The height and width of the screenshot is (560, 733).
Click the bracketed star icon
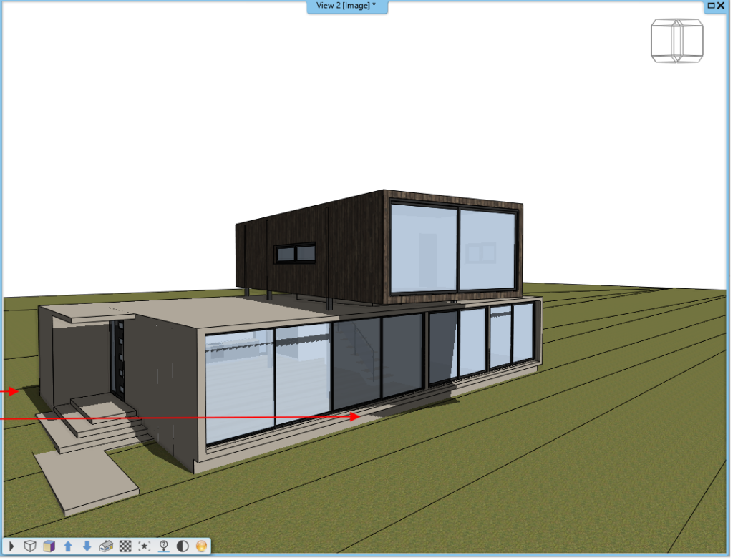tap(145, 547)
